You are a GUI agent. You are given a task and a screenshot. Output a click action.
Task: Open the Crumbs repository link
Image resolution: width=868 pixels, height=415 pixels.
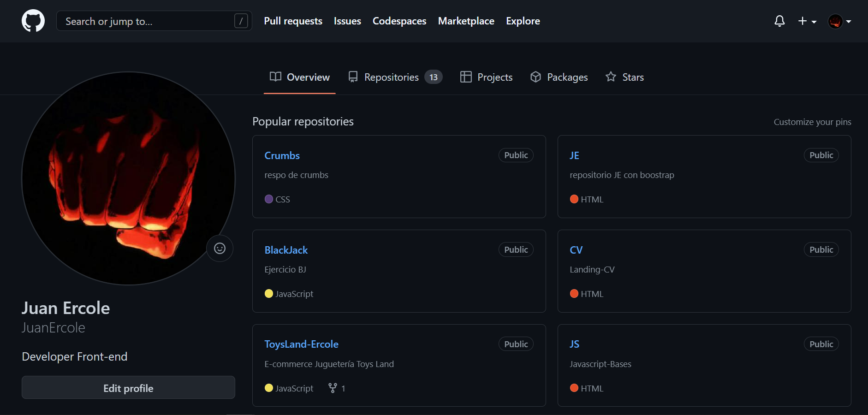point(282,155)
